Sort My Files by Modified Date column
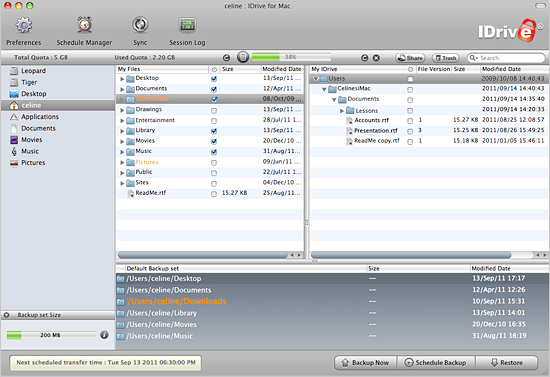This screenshot has height=377, width=550. (x=282, y=69)
